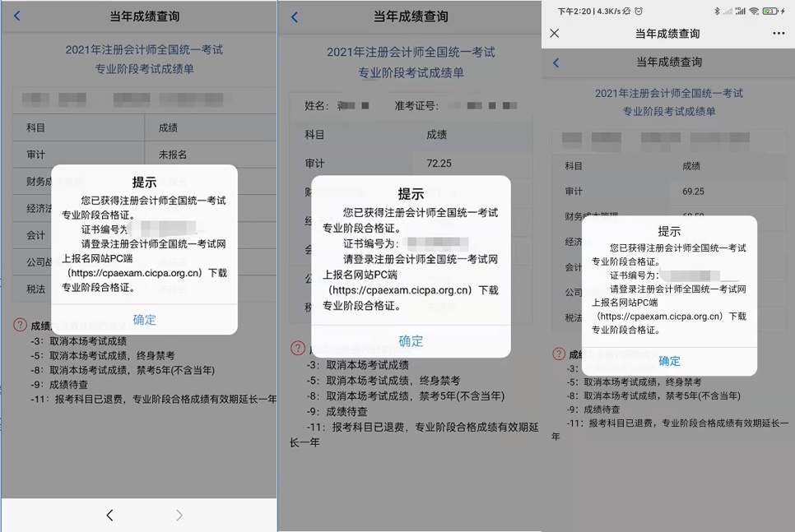The width and height of the screenshot is (795, 532).
Task: Tap the Bluetooth icon in the status bar
Action: 718,11
